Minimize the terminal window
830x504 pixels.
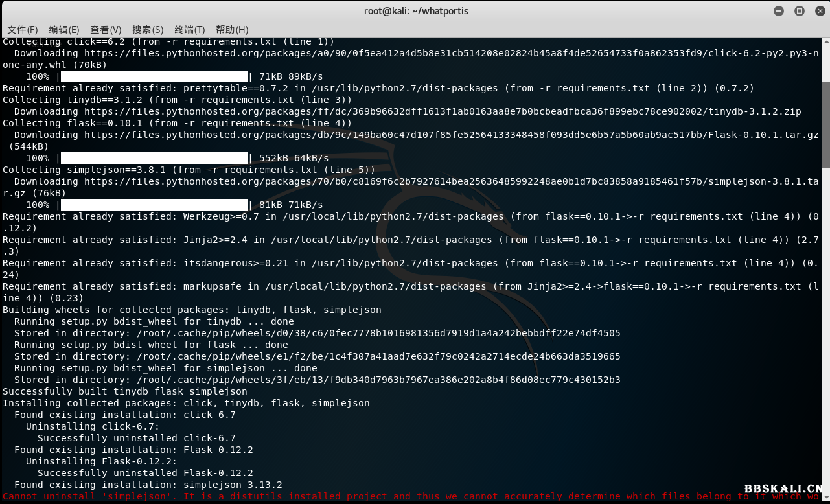click(779, 11)
